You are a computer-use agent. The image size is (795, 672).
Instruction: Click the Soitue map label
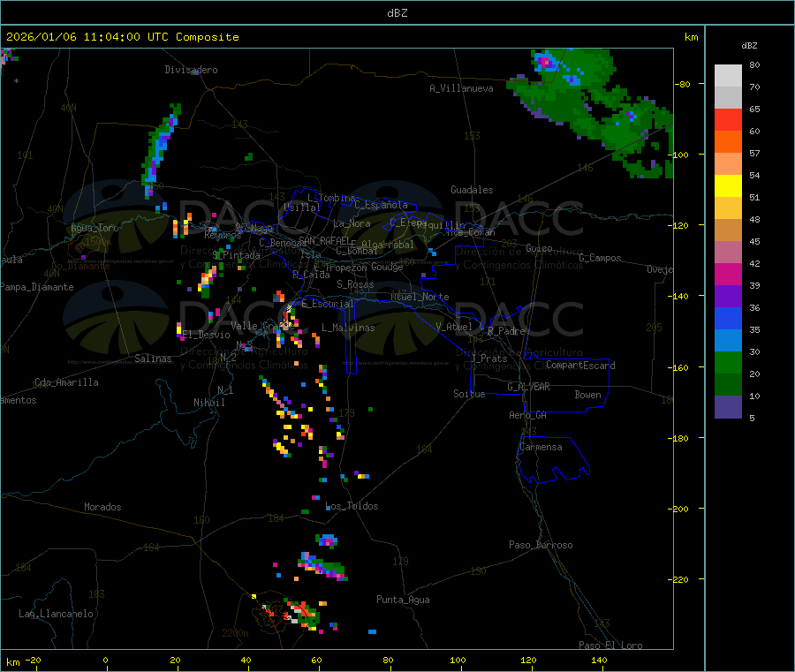[469, 394]
